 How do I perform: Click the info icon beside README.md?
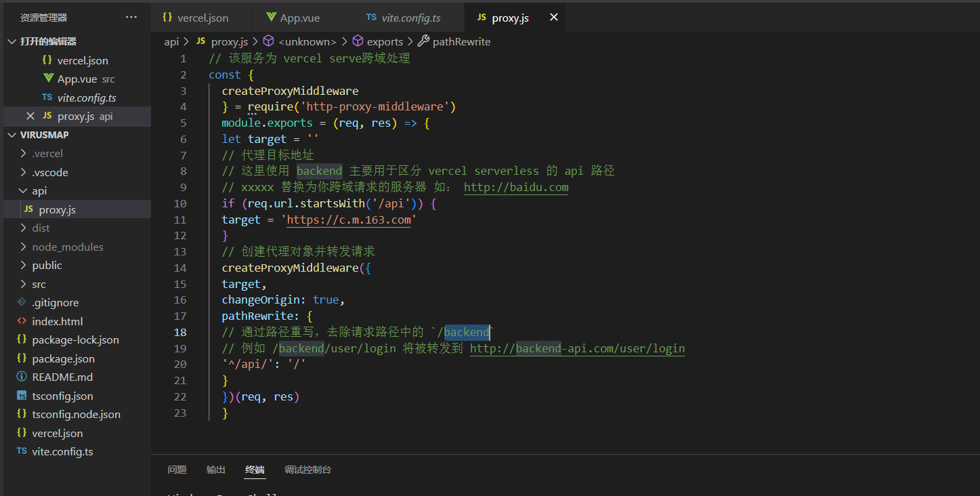coord(22,377)
